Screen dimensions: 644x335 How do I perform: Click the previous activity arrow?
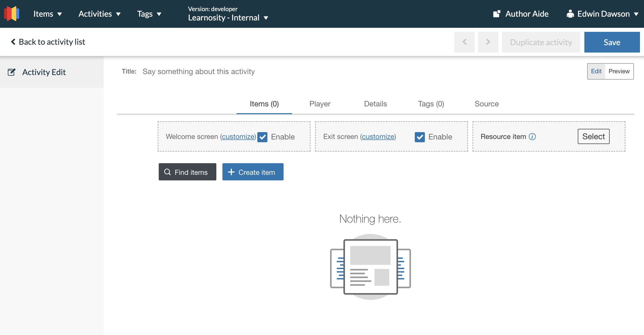(x=464, y=42)
